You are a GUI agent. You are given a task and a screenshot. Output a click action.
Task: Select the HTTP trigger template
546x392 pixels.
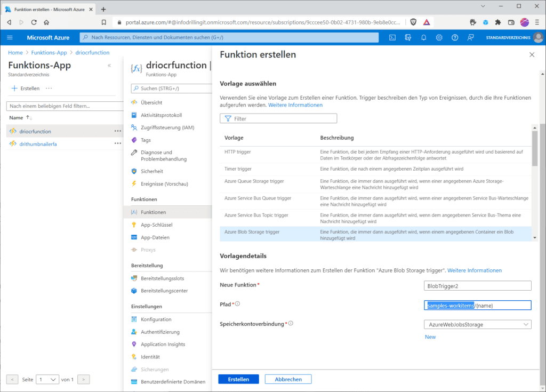(x=375, y=155)
